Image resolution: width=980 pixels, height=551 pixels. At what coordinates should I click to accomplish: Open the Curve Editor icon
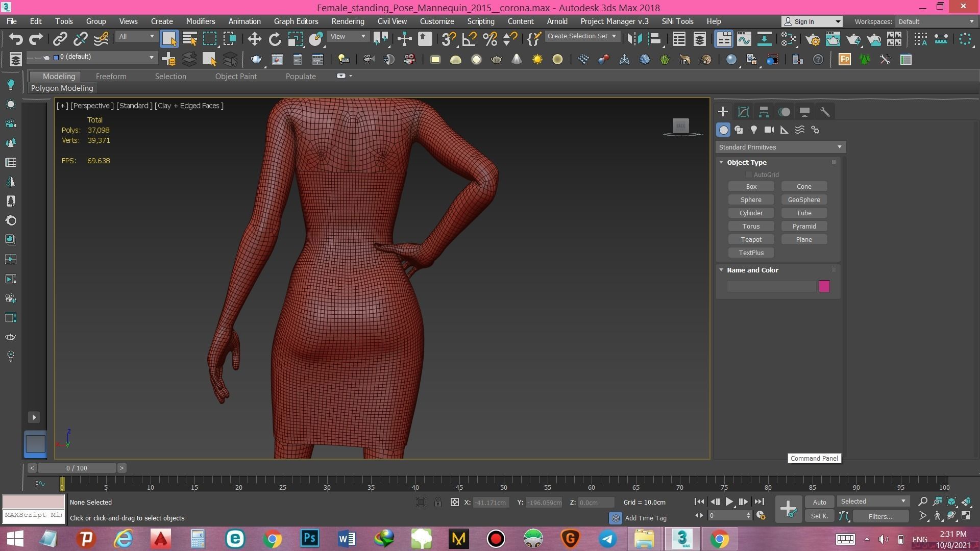744,39
